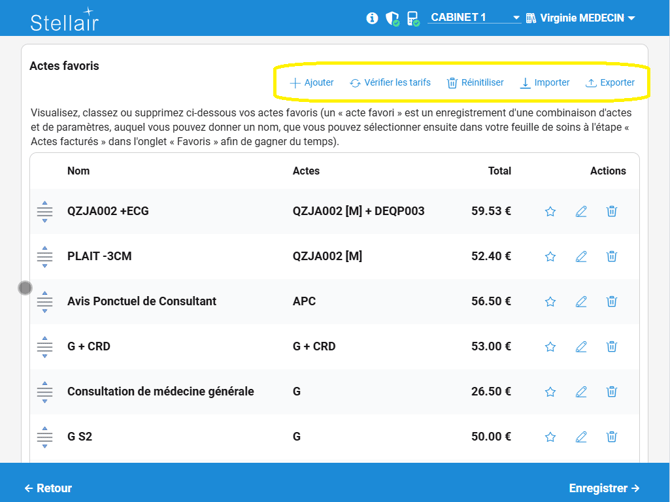Image resolution: width=670 pixels, height=502 pixels.
Task: Click Ajouter to add a favorite
Action: pos(311,83)
